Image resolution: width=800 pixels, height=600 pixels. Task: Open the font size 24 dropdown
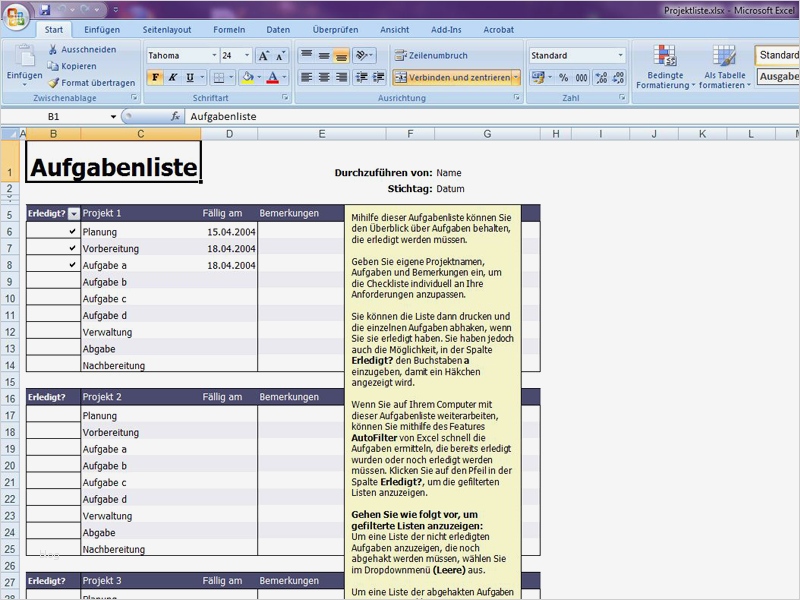click(x=247, y=55)
